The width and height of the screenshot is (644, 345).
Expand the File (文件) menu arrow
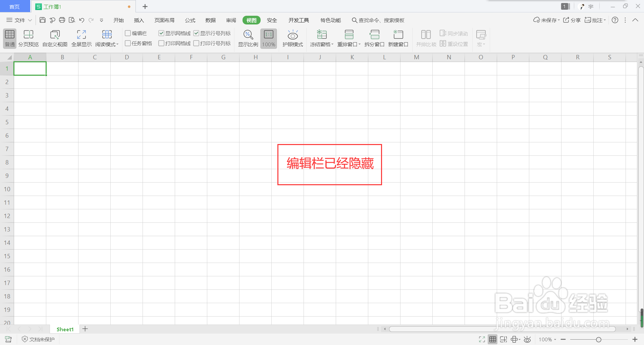pos(30,20)
